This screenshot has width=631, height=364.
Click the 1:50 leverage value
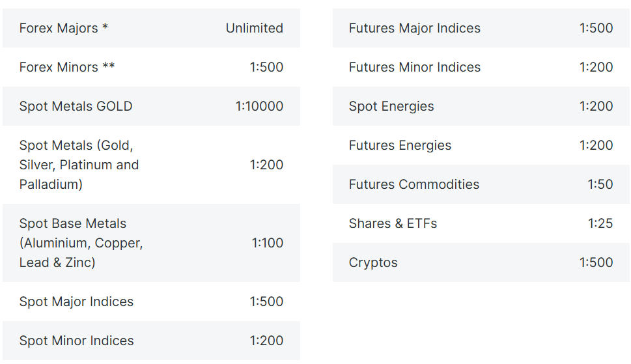600,184
